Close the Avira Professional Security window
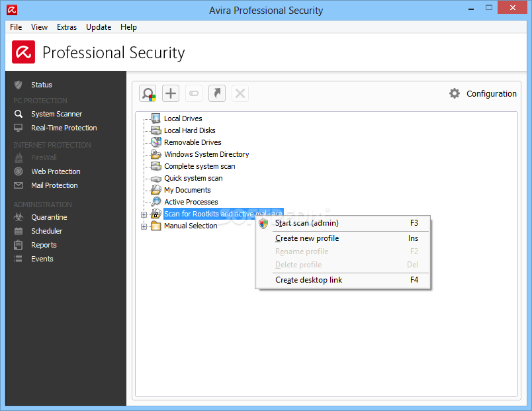 [512, 7]
